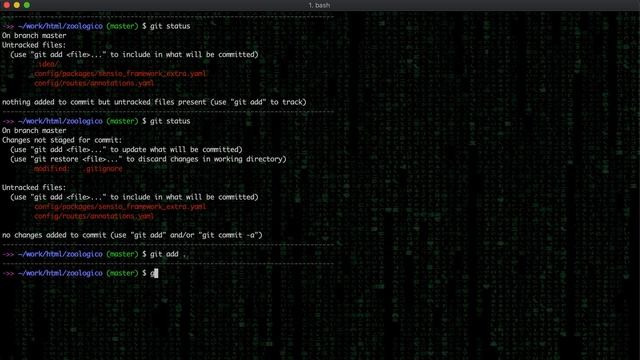This screenshot has height=360, width=640.
Task: Click the second "Untracked files:" heading
Action: (34, 188)
